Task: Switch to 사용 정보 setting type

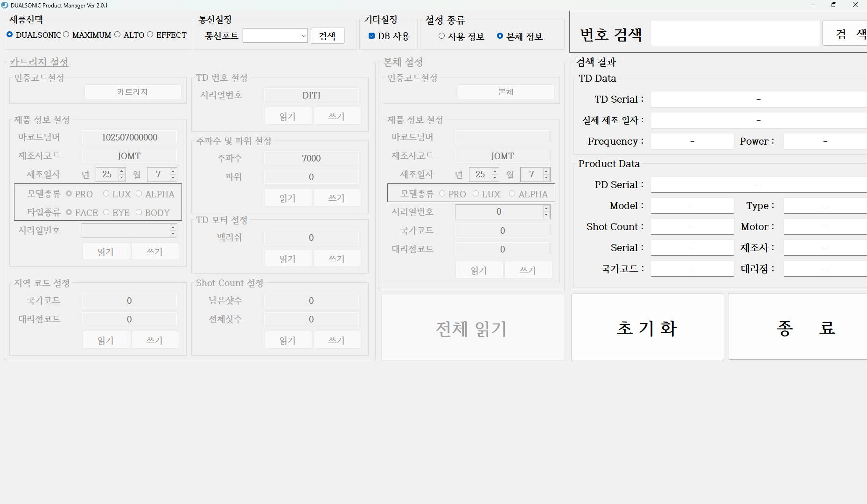Action: (440, 36)
